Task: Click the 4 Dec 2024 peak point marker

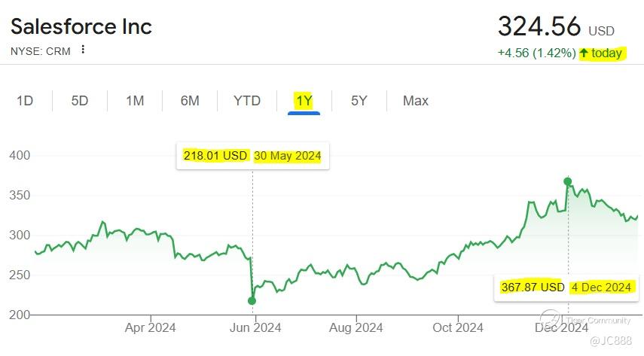Action: pyautogui.click(x=567, y=181)
